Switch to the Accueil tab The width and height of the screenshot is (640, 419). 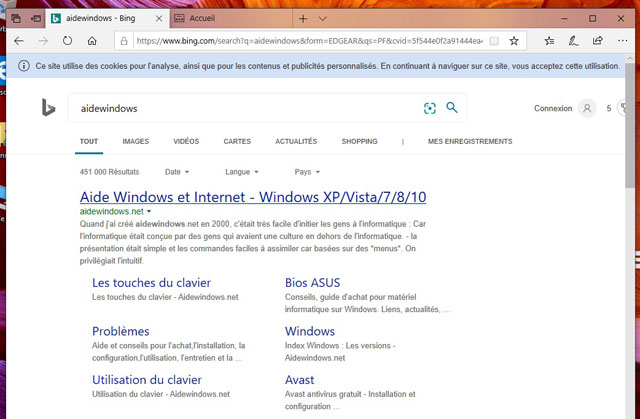[231, 18]
